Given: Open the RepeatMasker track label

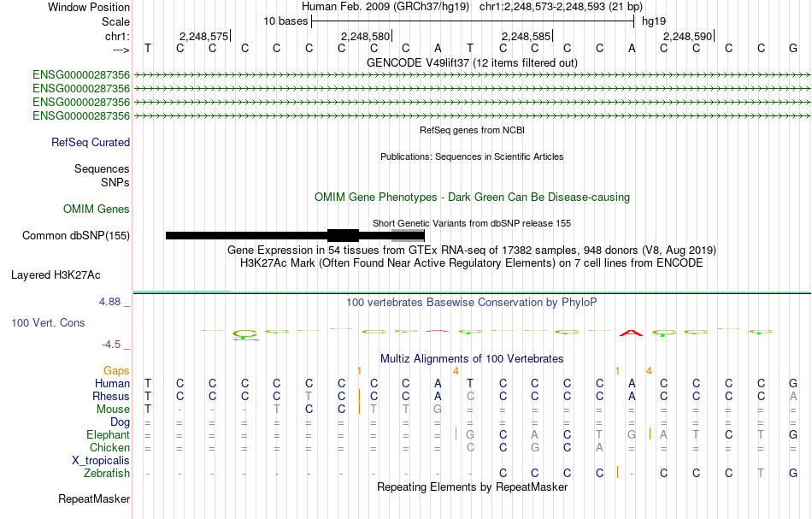Looking at the screenshot, I should pyautogui.click(x=94, y=498).
